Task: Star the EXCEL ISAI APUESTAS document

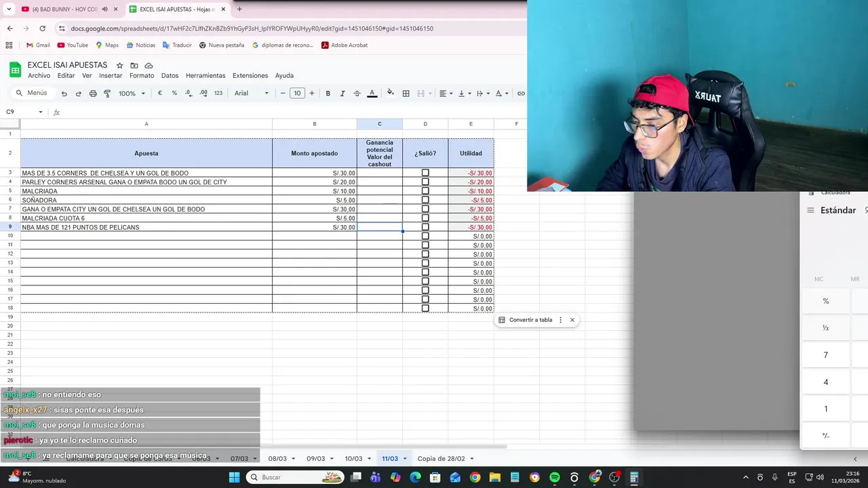Action: 119,65
